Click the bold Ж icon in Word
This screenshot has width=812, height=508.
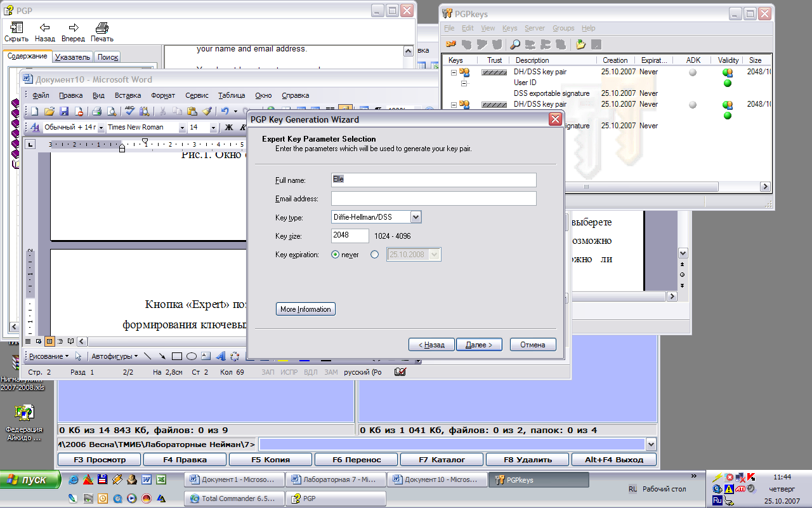(230, 127)
